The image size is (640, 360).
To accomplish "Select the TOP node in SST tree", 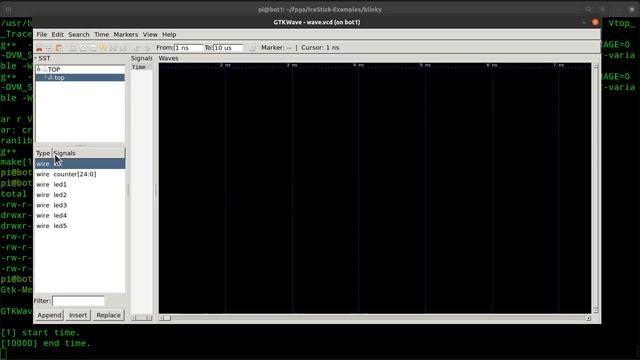I will (x=54, y=69).
